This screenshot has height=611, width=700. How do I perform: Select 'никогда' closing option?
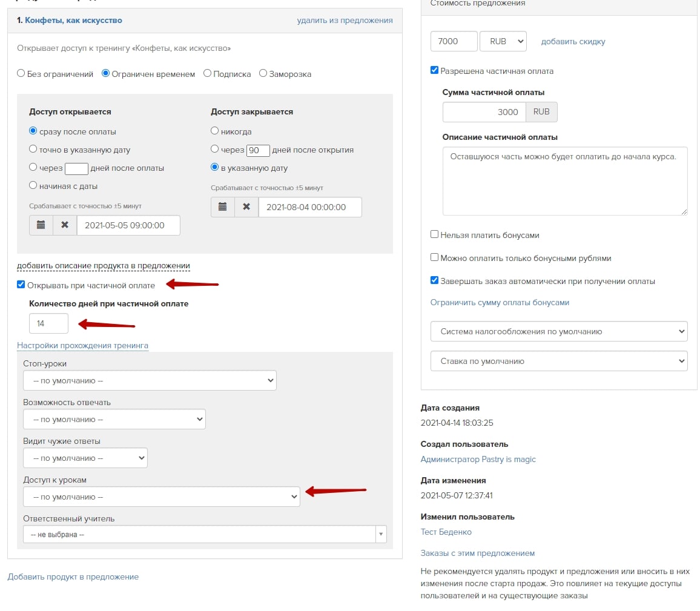[x=215, y=131]
